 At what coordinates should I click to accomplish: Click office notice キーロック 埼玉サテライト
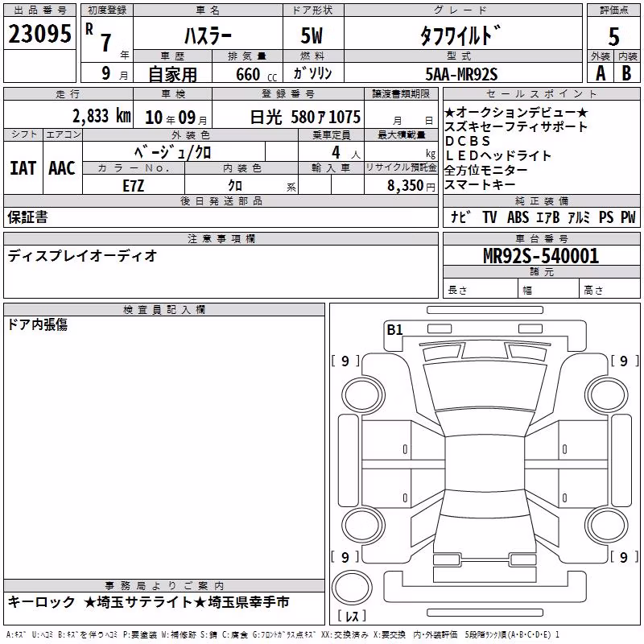click(x=148, y=601)
